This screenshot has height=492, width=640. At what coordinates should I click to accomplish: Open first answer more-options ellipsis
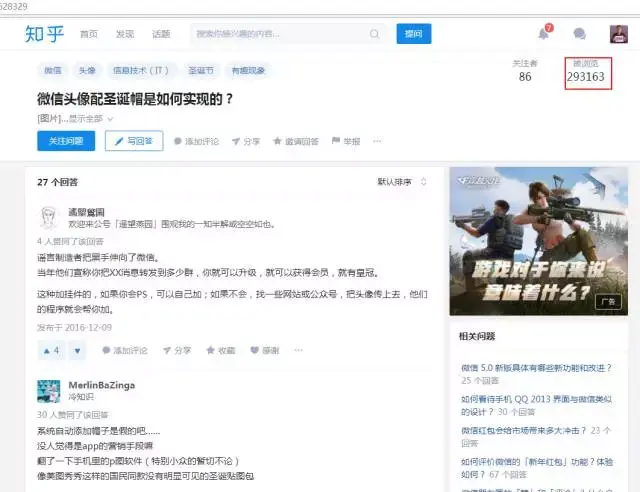(x=298, y=350)
